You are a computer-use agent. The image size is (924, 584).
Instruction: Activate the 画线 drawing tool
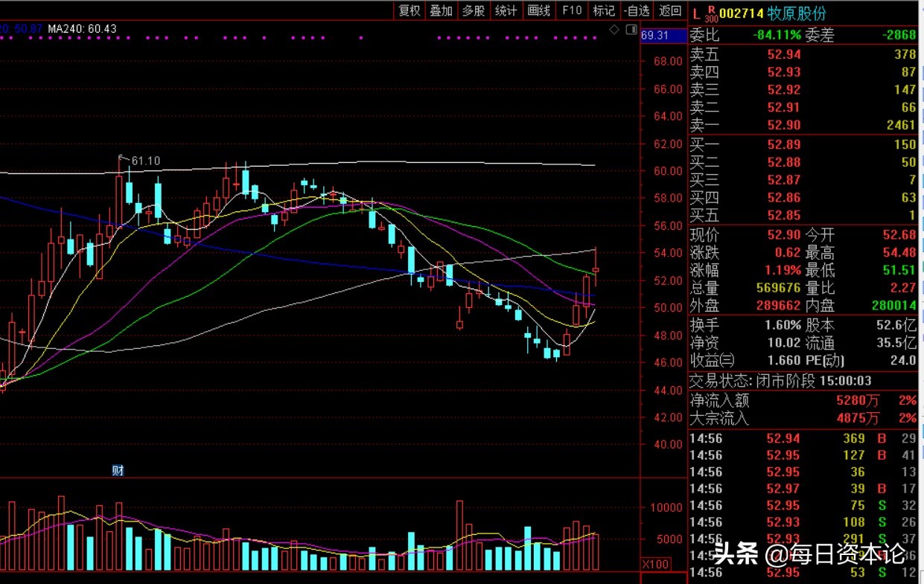pos(538,10)
